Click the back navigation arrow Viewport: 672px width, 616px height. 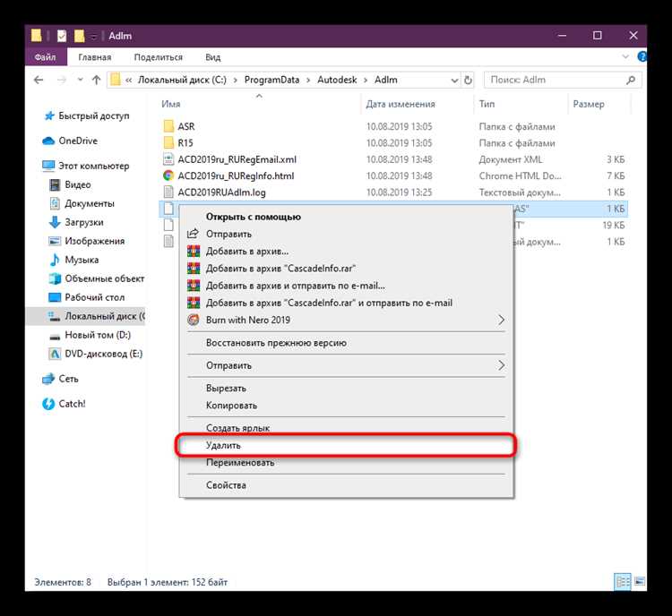point(39,80)
